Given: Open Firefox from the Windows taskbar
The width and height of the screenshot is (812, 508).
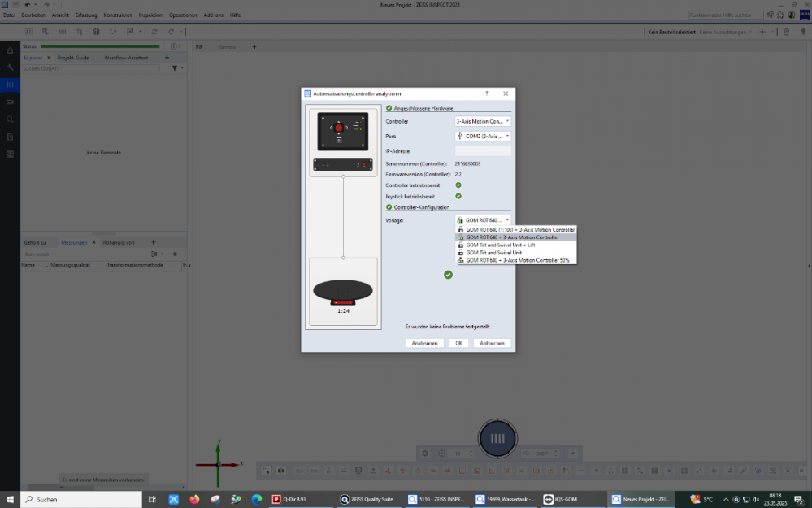Looking at the screenshot, I should tap(194, 499).
